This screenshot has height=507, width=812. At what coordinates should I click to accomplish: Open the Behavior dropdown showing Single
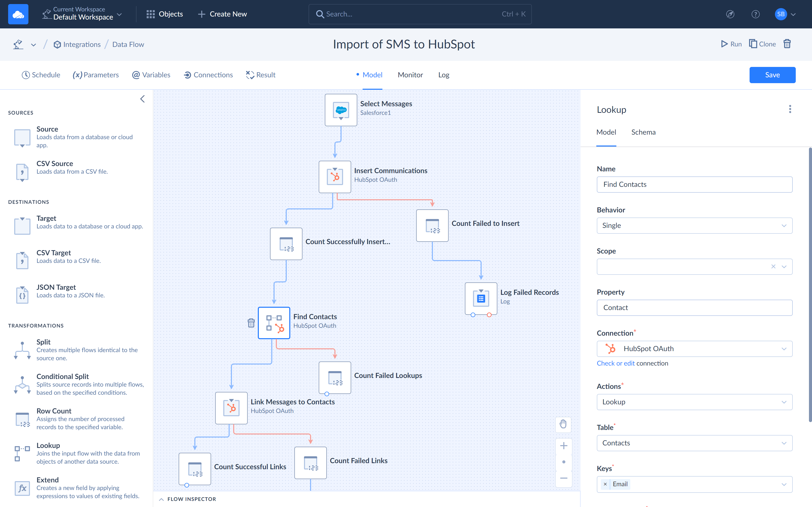click(x=694, y=225)
